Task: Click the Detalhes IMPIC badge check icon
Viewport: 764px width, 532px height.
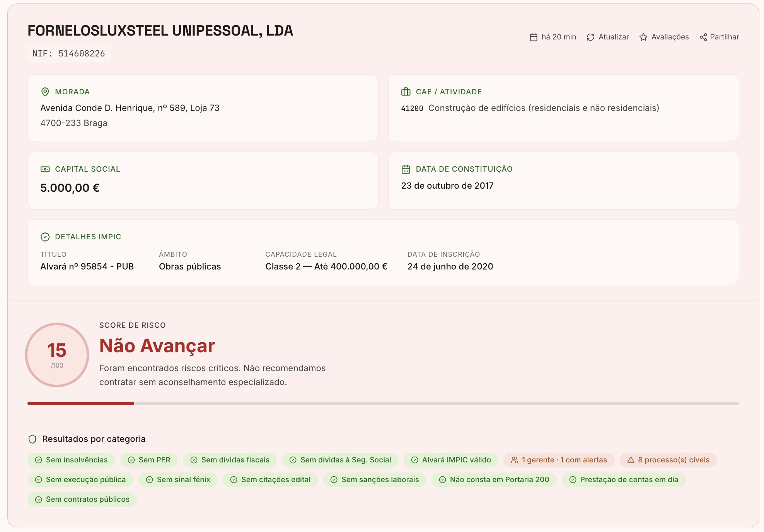Action: coord(45,237)
